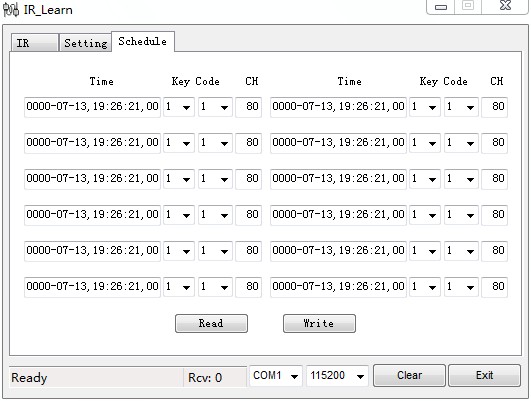Click the Read button

click(211, 323)
